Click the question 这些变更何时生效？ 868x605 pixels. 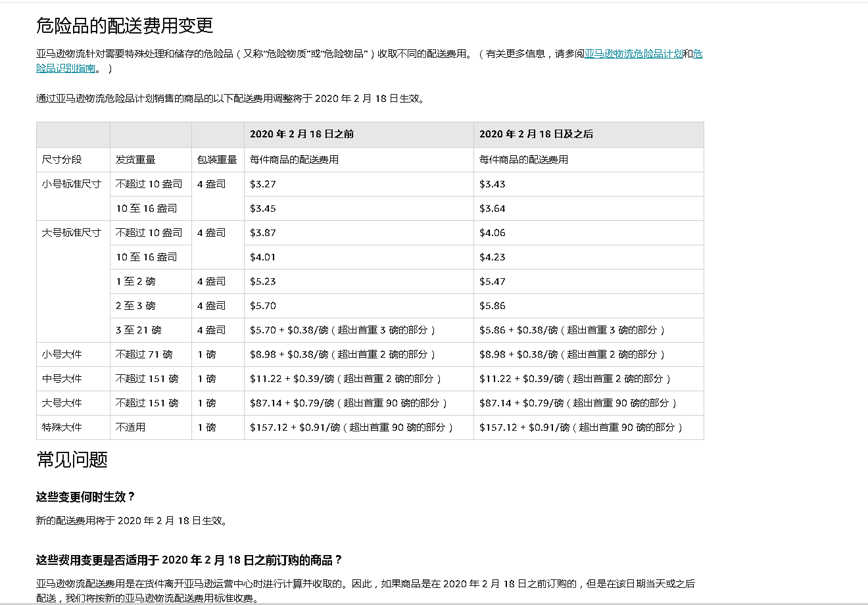click(85, 497)
